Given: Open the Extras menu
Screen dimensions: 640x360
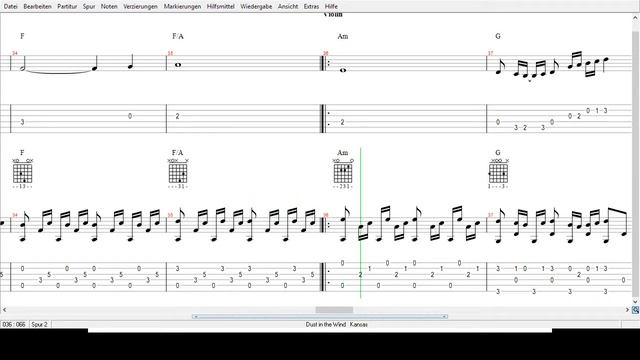Looking at the screenshot, I should tap(311, 7).
